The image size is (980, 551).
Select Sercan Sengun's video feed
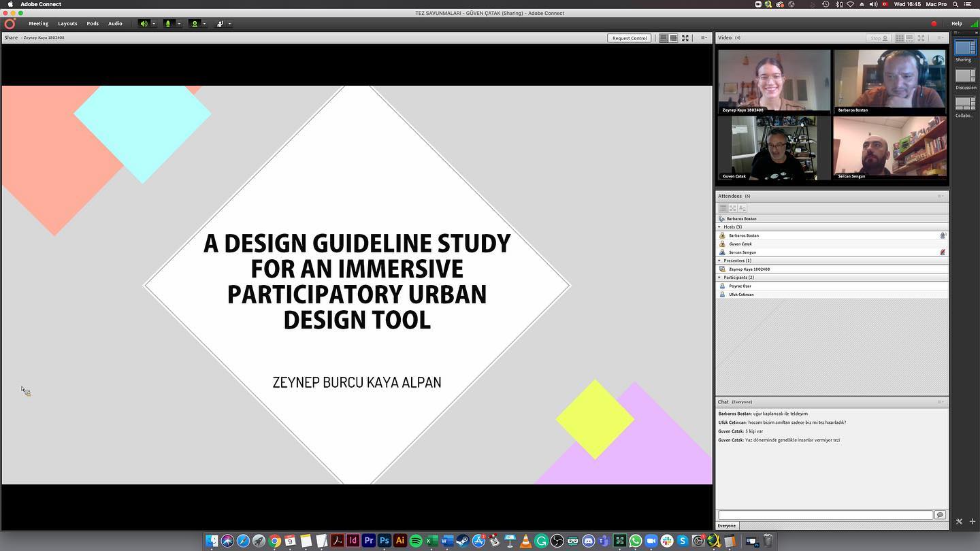889,148
